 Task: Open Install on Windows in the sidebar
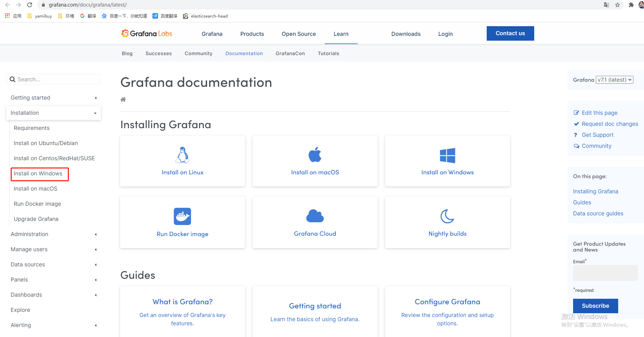coord(38,174)
